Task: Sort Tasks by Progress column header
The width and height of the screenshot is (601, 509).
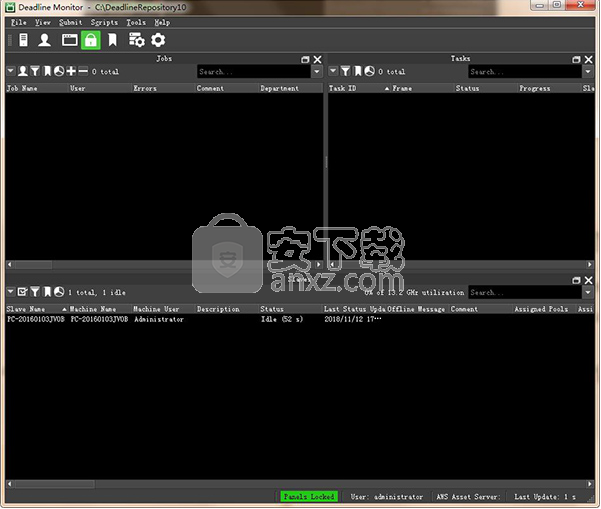Action: click(x=550, y=88)
